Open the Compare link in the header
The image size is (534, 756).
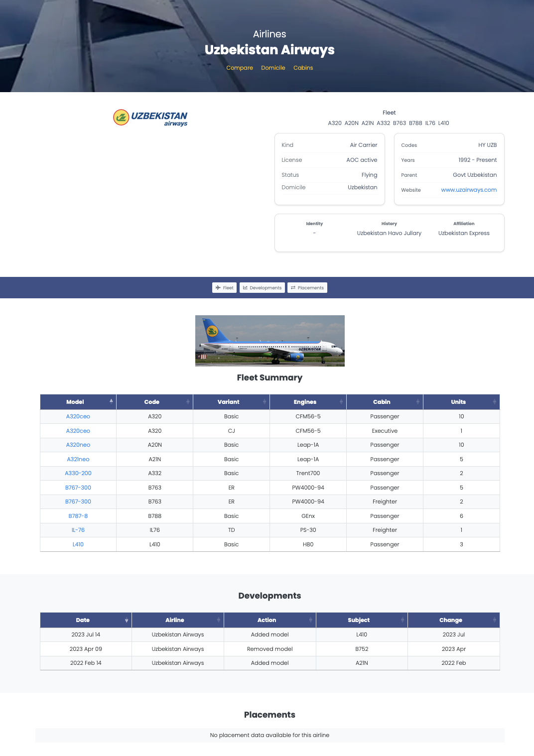240,68
